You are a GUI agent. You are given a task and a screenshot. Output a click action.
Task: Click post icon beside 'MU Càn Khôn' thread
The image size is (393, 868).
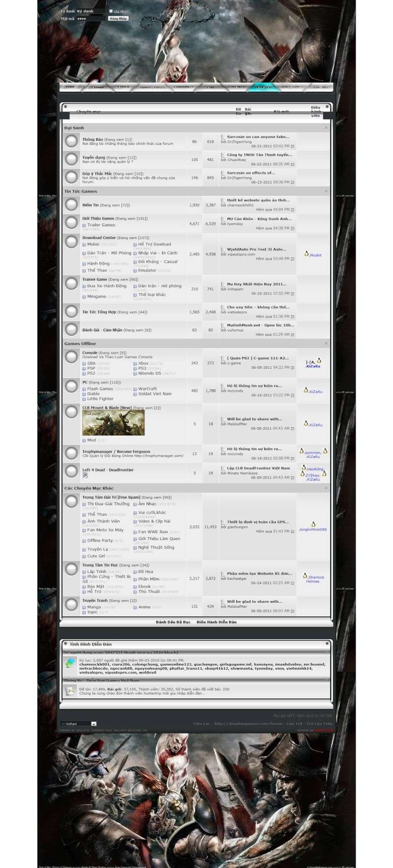click(223, 219)
